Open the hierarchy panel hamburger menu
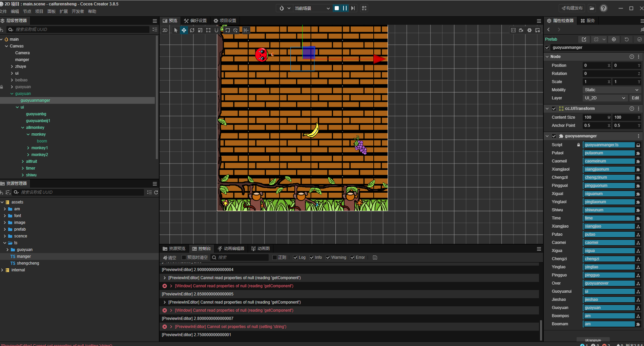This screenshot has height=346, width=644. coord(155,21)
